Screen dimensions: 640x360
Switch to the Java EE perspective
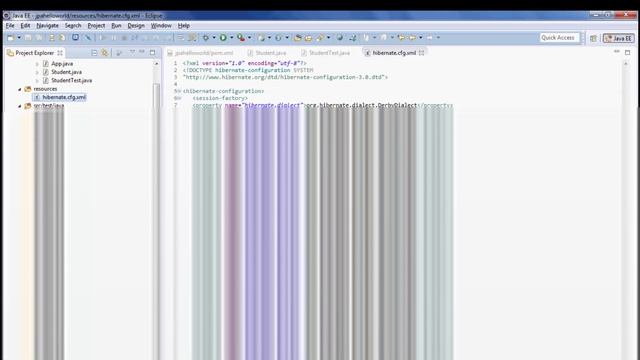(619, 38)
